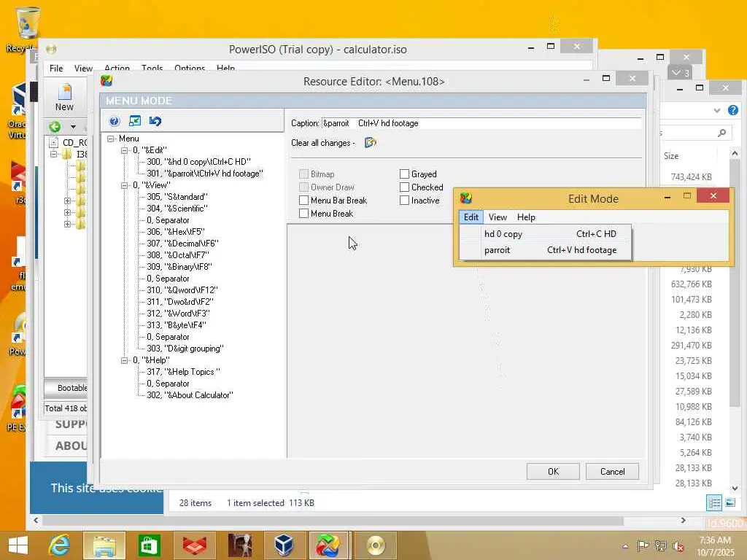This screenshot has width=747, height=560.
Task: Tick the Inactive checkbox
Action: click(x=404, y=200)
